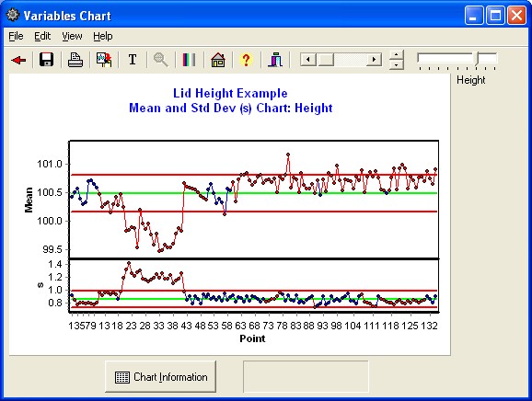Click the 1.4 value on s axis
This screenshot has height=401, width=532.
point(55,264)
